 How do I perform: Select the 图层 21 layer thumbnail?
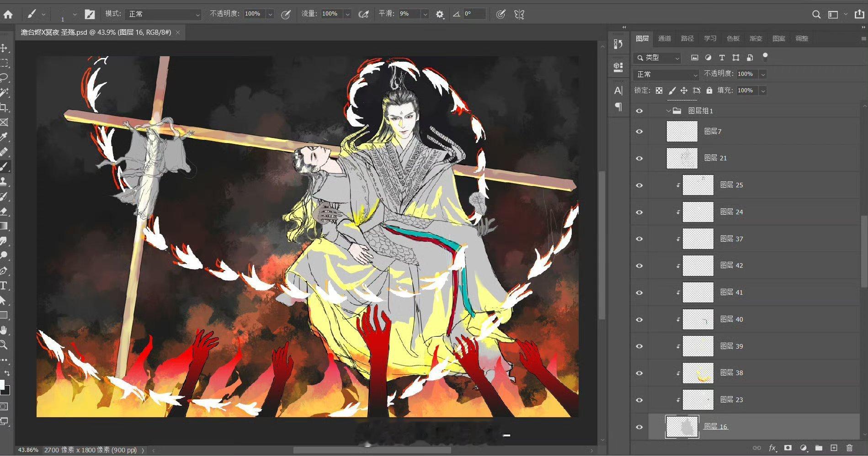(x=682, y=158)
